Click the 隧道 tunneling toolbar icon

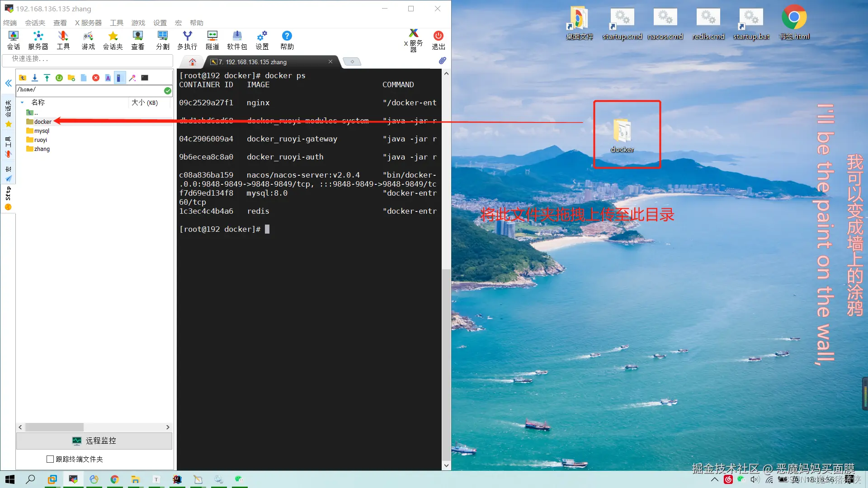[x=212, y=40]
